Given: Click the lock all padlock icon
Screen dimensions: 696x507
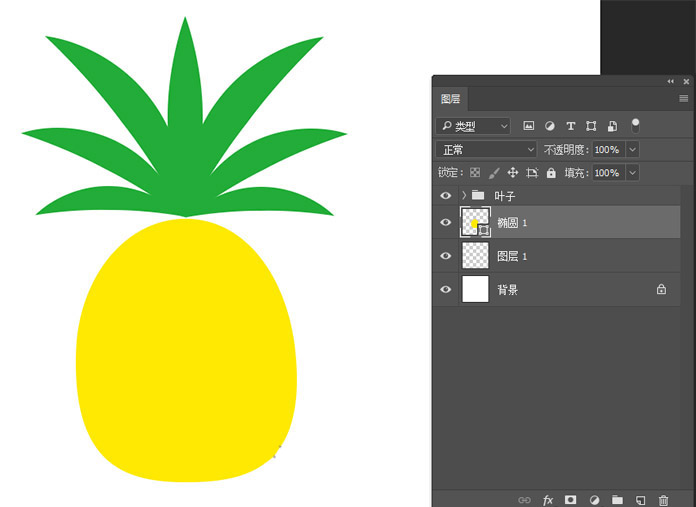Looking at the screenshot, I should tap(551, 172).
